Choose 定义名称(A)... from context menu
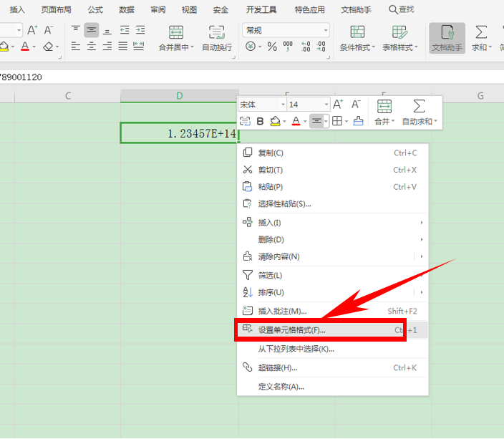 coord(332,387)
